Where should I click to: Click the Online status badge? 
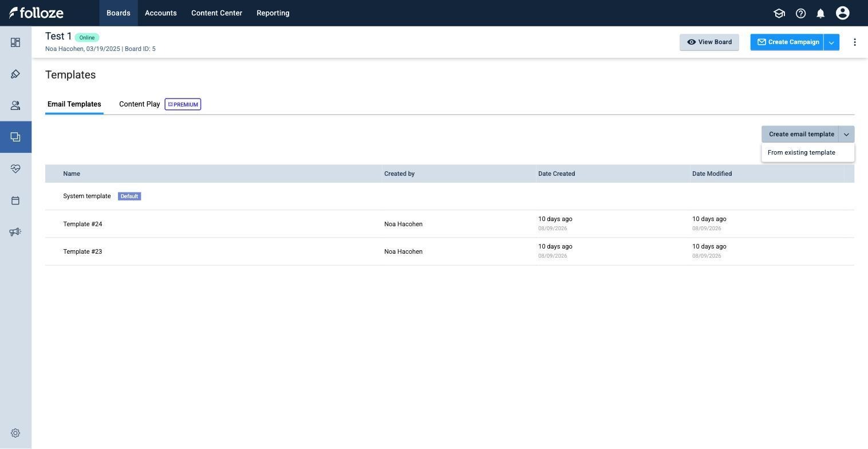click(x=87, y=38)
